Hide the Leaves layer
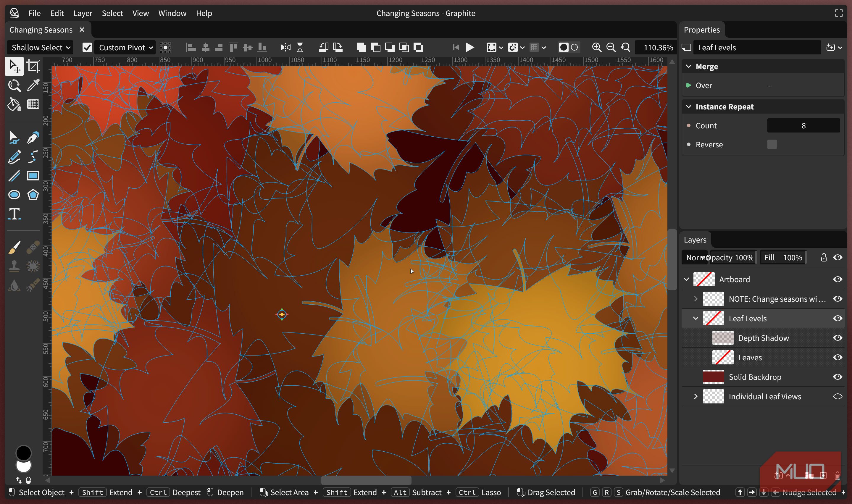852x504 pixels. coord(838,357)
